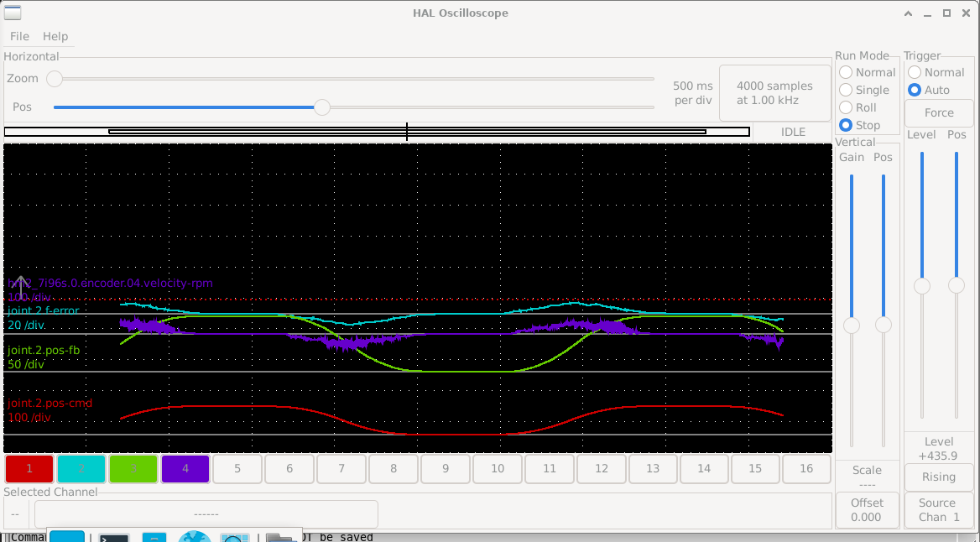This screenshot has height=542, width=980.
Task: Select channel 4 purple button
Action: pyautogui.click(x=185, y=468)
